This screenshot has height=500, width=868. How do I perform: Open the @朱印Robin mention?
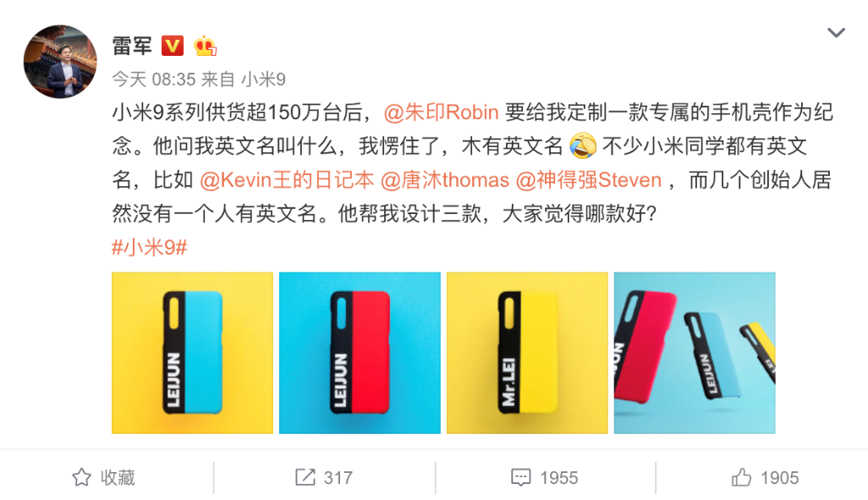pyautogui.click(x=442, y=113)
